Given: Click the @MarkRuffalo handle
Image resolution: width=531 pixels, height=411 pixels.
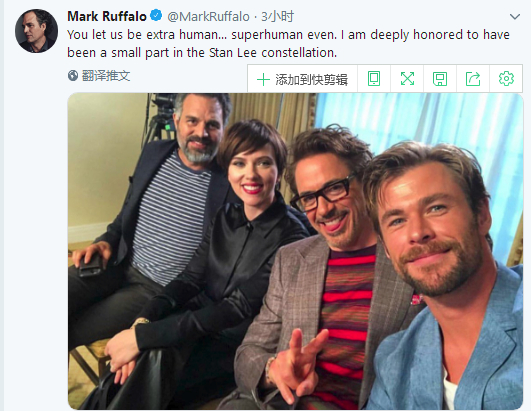Looking at the screenshot, I should 208,16.
